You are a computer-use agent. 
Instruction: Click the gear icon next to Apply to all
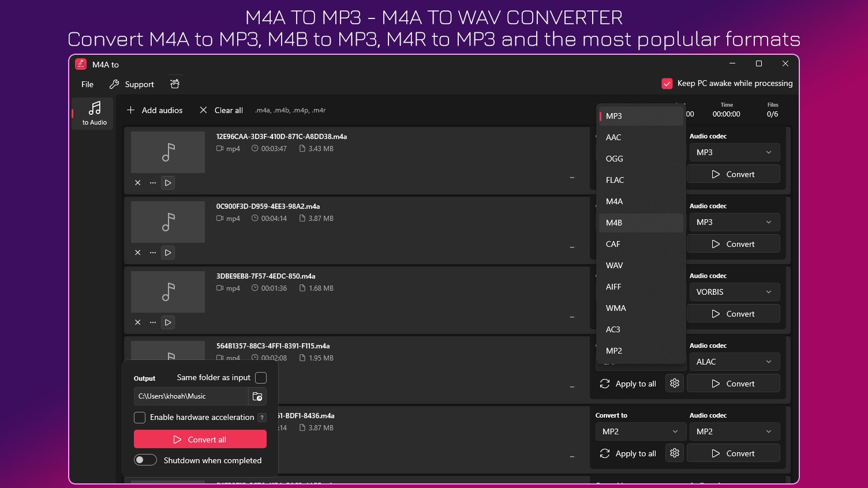[674, 383]
